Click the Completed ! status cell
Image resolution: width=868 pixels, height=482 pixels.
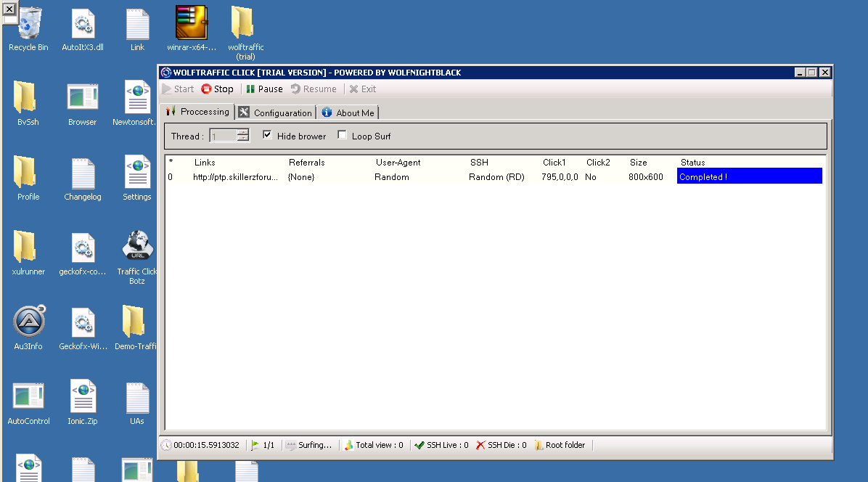click(x=749, y=176)
